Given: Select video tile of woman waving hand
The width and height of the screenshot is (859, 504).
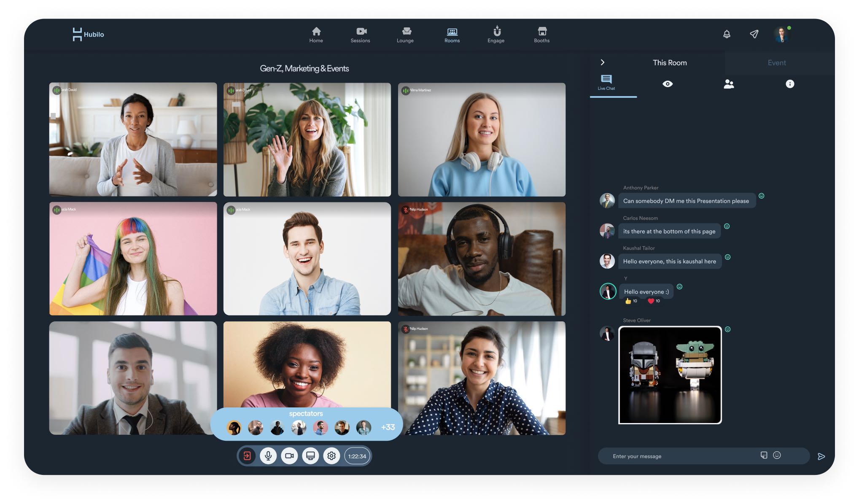Looking at the screenshot, I should tap(307, 140).
